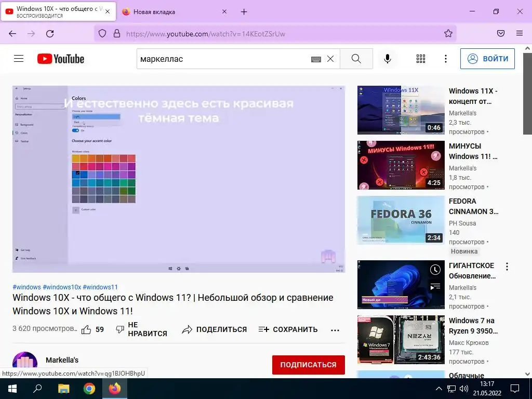Bookmark this page with the star icon
This screenshot has width=532, height=399.
(448, 33)
